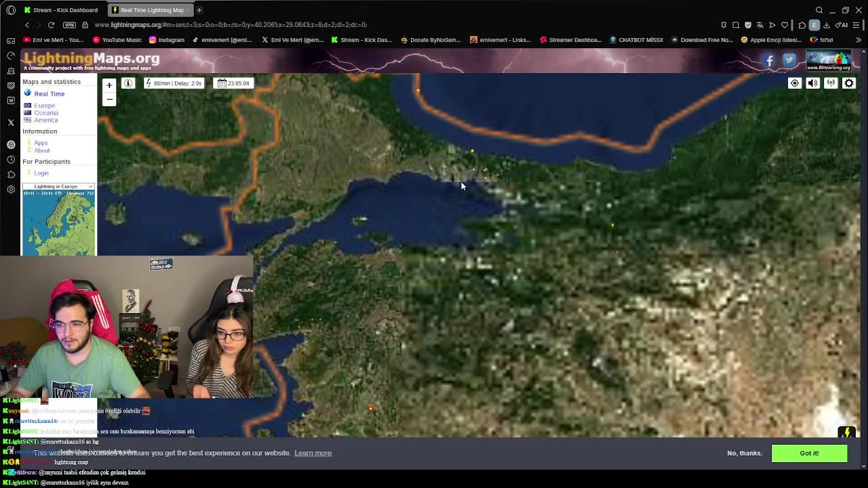Open sidebar settings gear icon
The height and width of the screenshot is (488, 868).
(11, 189)
